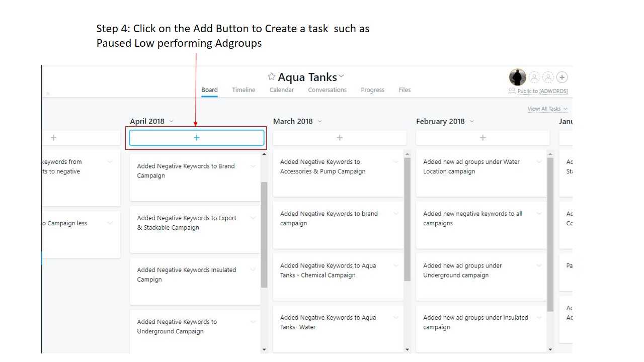Open the Aqua Tanks title dropdown arrow
The height and width of the screenshot is (362, 644).
click(342, 76)
